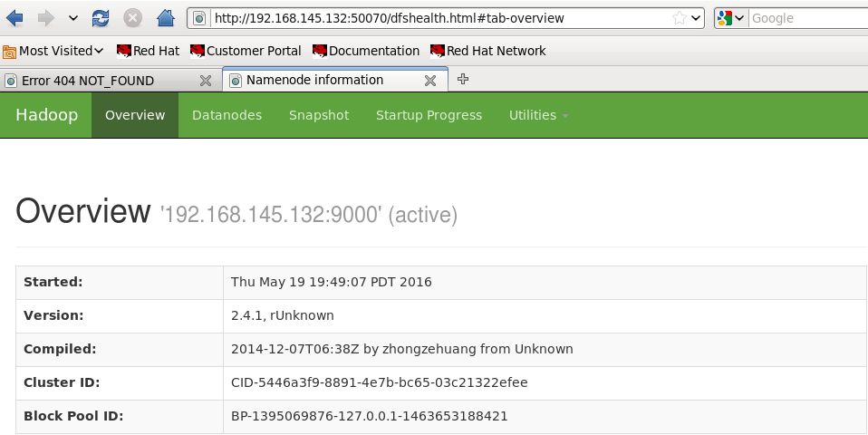Click the '192.168.145.132:9000' (active) text

pyautogui.click(x=309, y=215)
